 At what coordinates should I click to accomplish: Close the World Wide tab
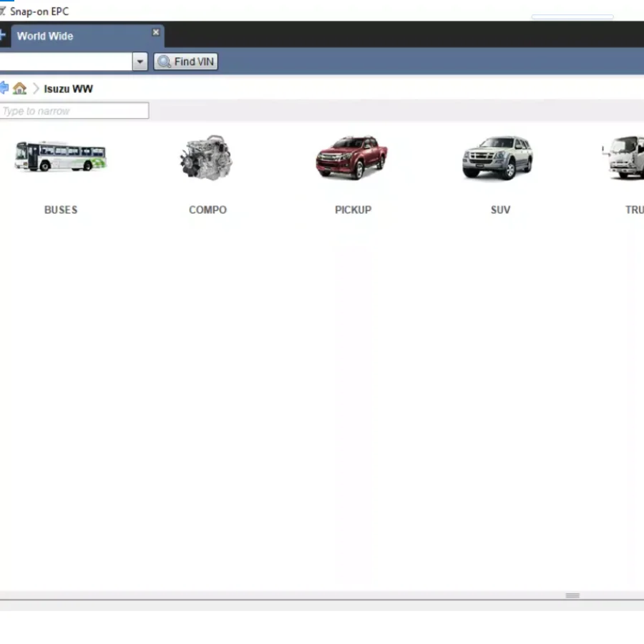tap(155, 32)
